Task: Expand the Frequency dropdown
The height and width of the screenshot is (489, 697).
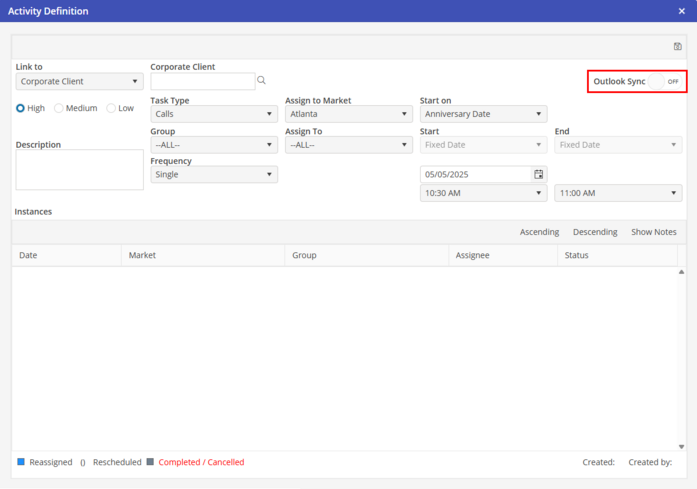Action: [x=213, y=174]
